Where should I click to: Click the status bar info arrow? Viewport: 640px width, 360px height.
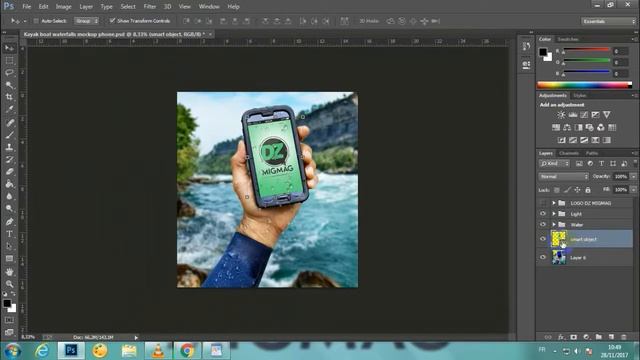[x=136, y=338]
